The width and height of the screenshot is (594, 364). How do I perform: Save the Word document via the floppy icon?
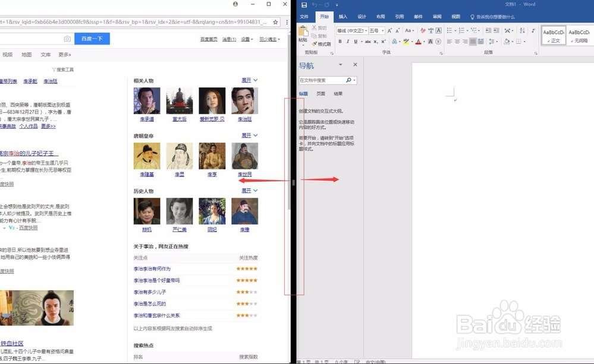click(304, 5)
